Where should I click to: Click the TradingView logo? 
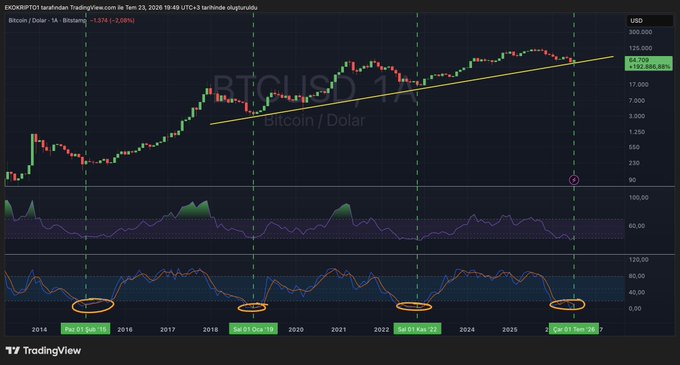click(43, 350)
